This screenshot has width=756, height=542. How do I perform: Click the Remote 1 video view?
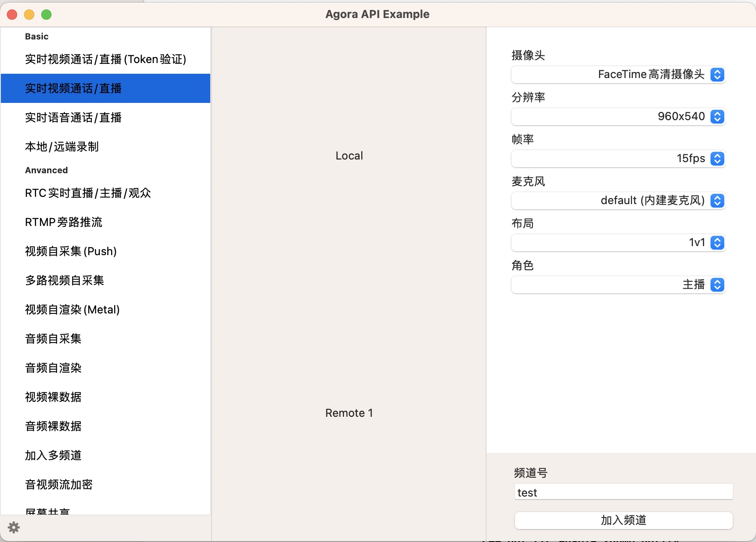coord(349,413)
